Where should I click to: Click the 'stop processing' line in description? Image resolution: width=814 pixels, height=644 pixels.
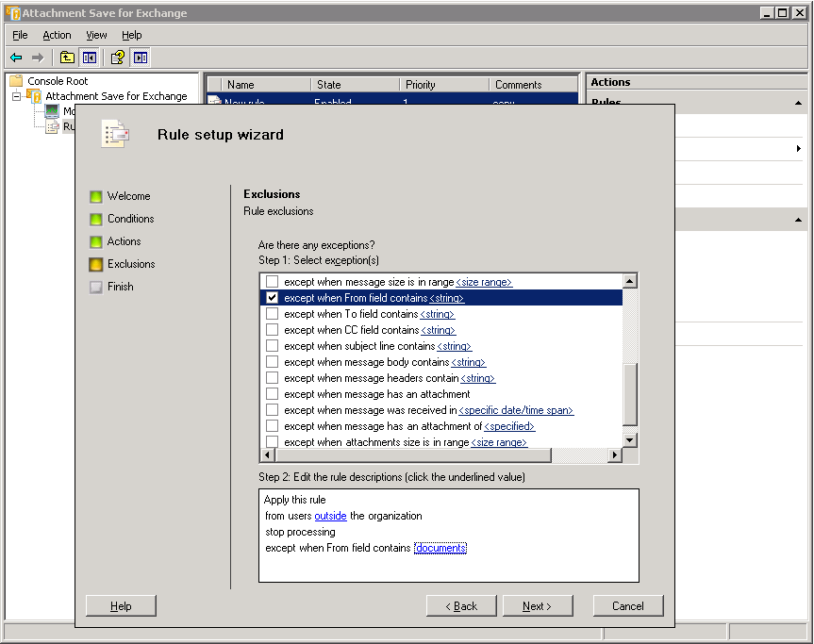[300, 532]
